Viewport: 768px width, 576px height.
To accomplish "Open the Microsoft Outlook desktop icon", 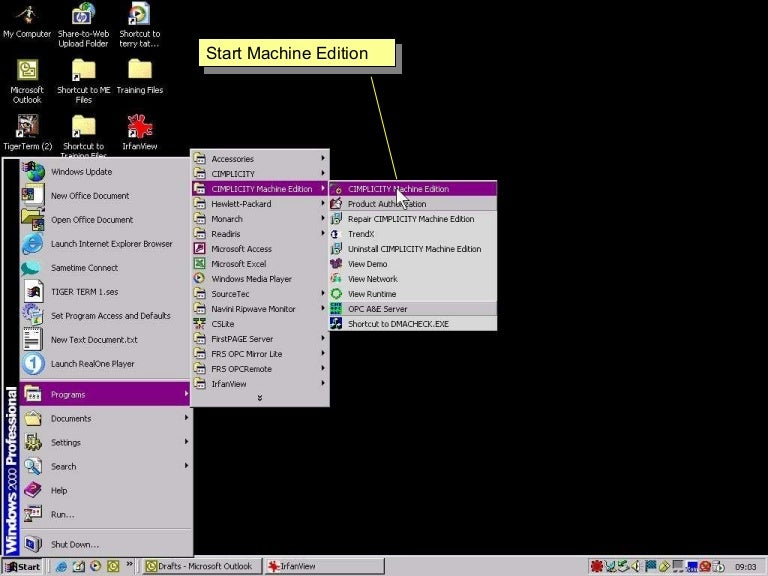I will (27, 71).
